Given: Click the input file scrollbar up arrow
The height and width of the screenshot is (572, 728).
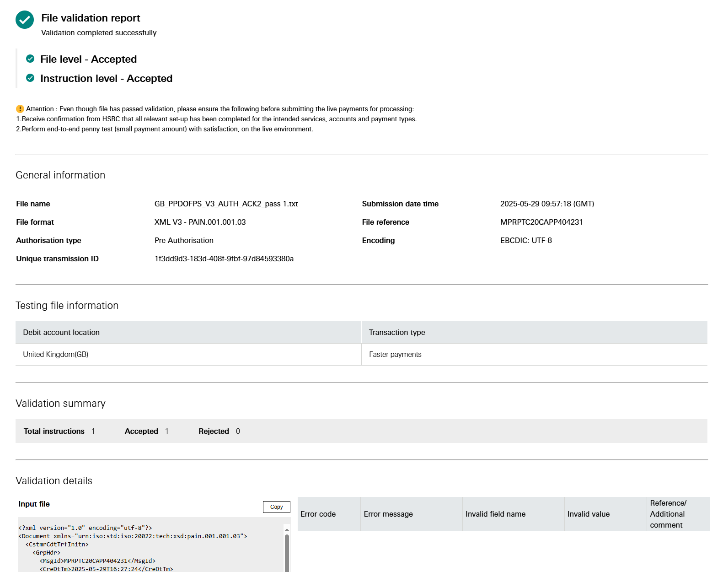Looking at the screenshot, I should 287,529.
